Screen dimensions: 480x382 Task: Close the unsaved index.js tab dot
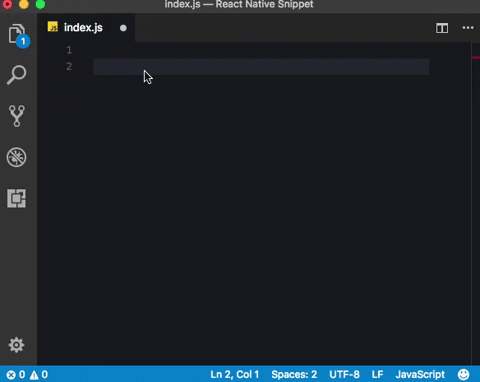click(x=123, y=28)
